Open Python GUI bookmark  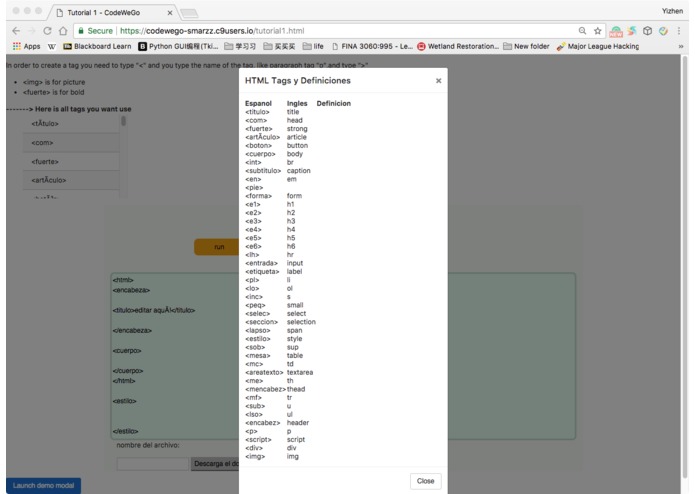tap(178, 46)
